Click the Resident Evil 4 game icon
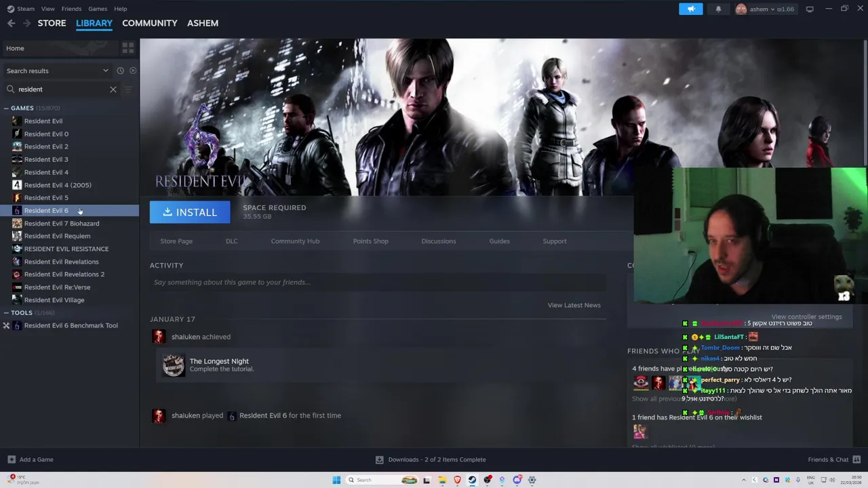This screenshot has height=488, width=868. (17, 172)
